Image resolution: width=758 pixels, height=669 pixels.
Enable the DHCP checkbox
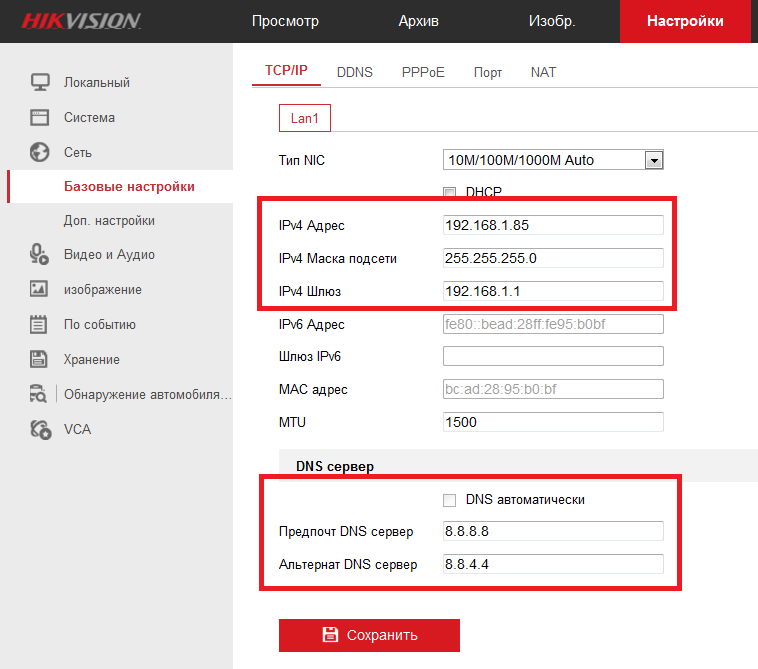[x=450, y=192]
